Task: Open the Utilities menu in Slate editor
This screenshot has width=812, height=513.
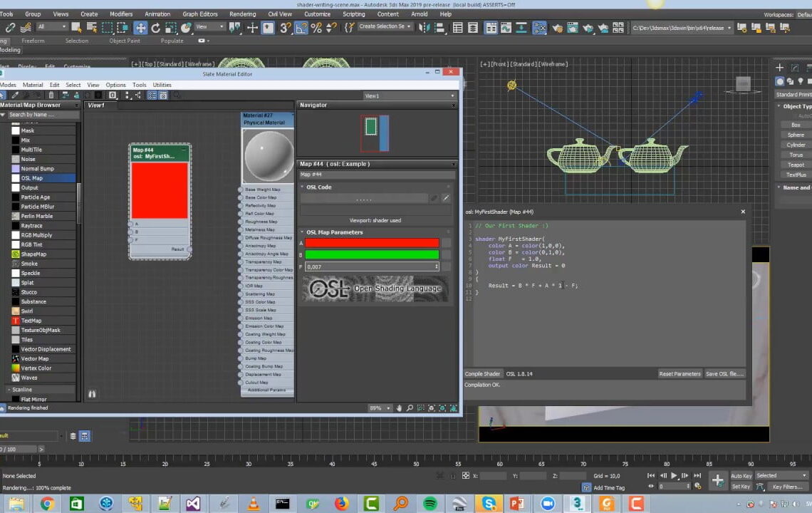Action: [x=162, y=85]
